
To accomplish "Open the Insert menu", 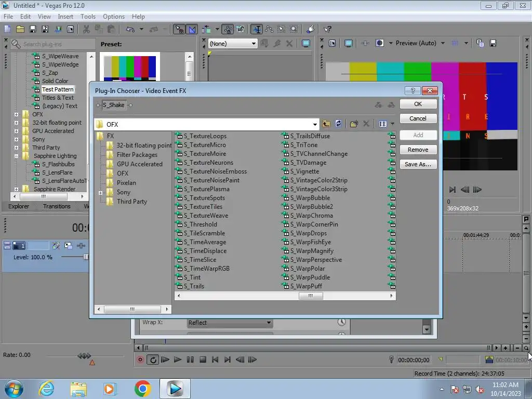I will 65,16.
